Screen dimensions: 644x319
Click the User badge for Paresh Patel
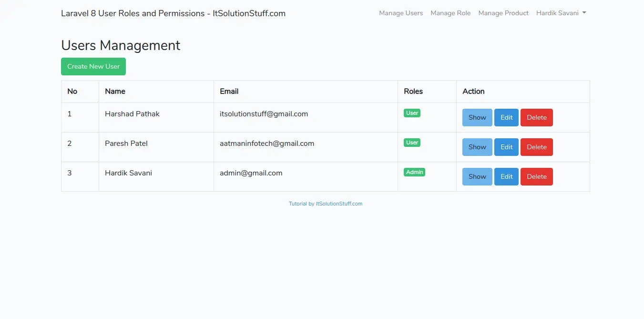(412, 143)
